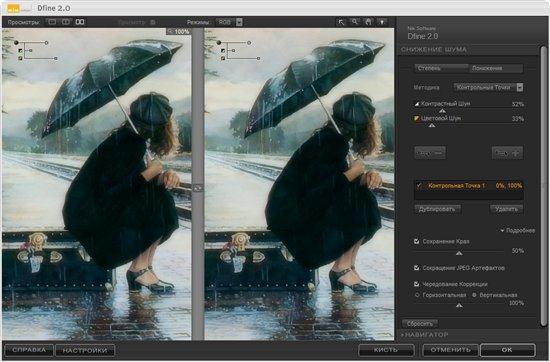Click the Цветовой Шум slider handle
550x362 pixels.
pyautogui.click(x=432, y=125)
